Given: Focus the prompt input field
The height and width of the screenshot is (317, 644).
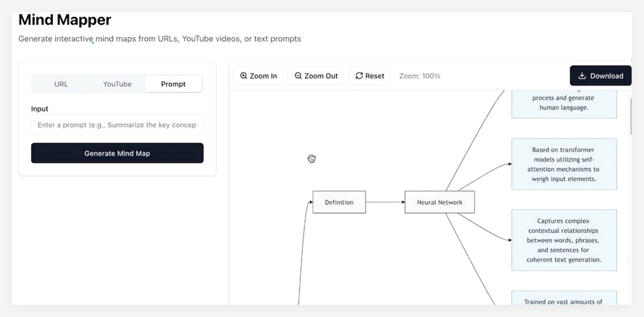Looking at the screenshot, I should click(x=117, y=125).
